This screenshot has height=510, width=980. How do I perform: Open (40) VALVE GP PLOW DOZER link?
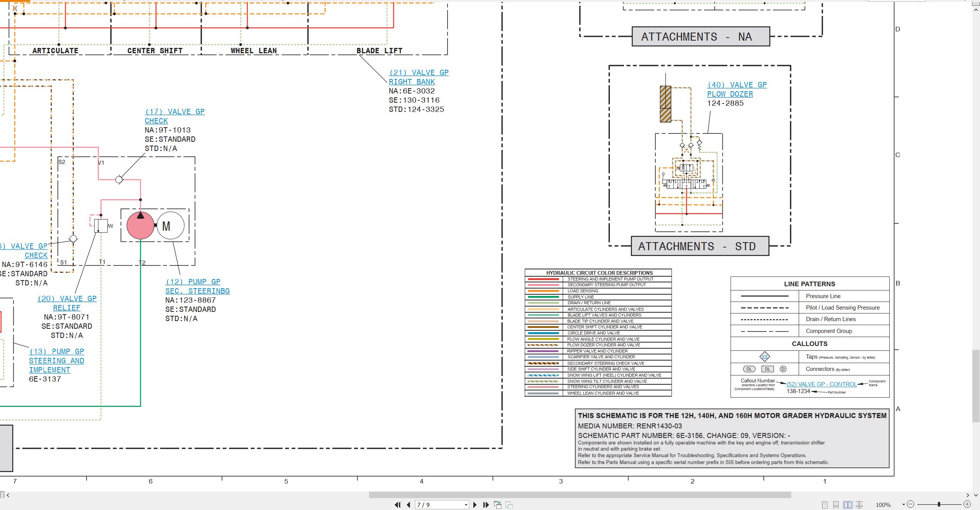[737, 89]
